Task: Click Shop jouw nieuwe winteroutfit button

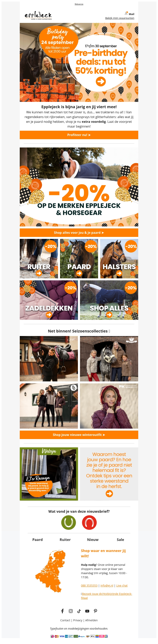Action: [x=79, y=435]
